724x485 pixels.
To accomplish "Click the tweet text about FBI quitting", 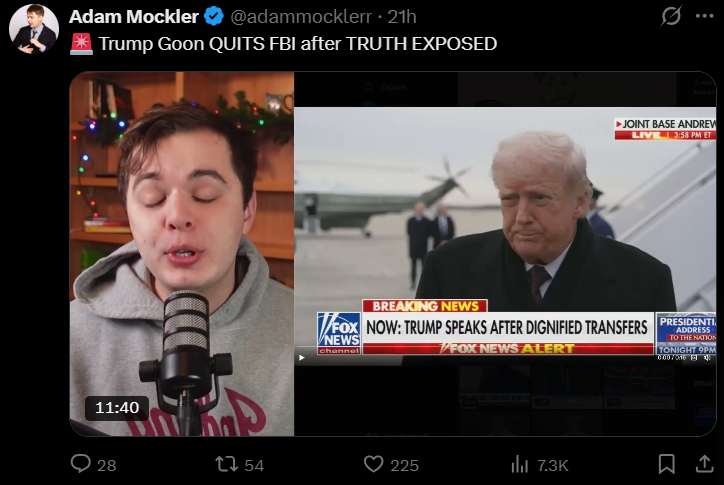I will click(x=298, y=44).
